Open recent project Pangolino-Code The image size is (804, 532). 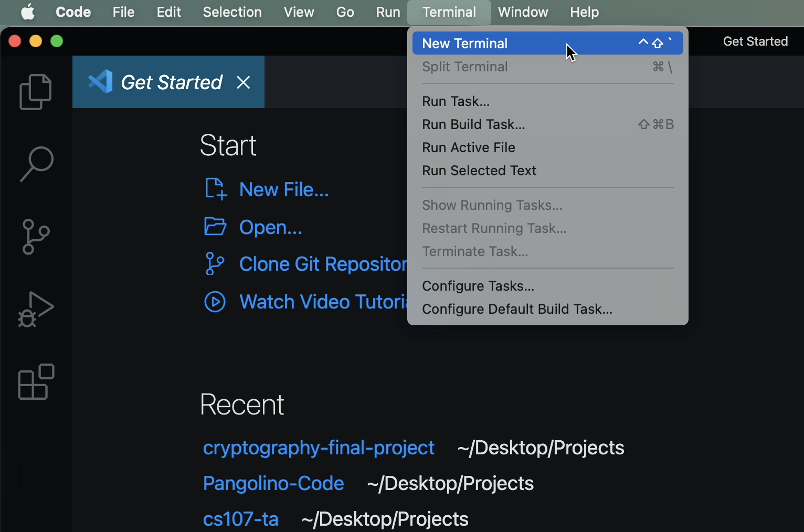coord(273,483)
